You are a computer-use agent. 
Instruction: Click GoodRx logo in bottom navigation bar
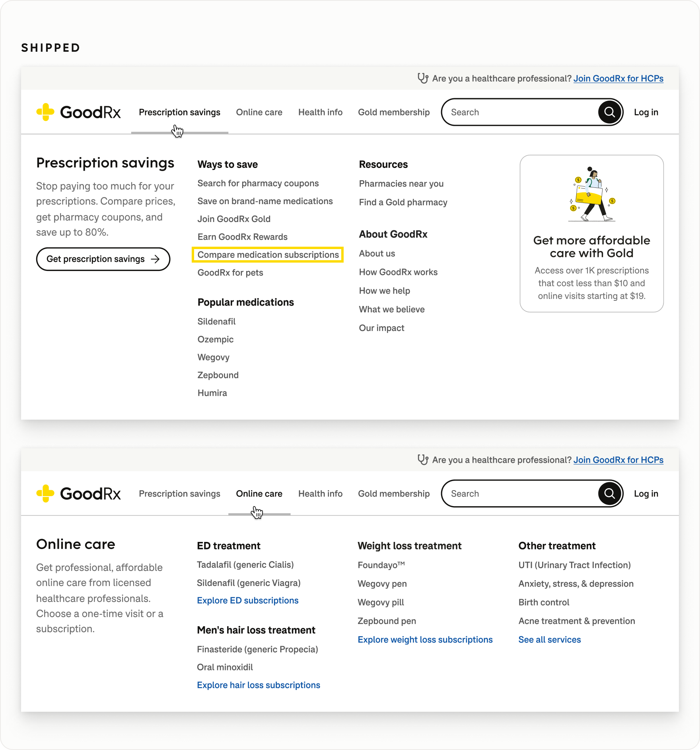pyautogui.click(x=78, y=493)
